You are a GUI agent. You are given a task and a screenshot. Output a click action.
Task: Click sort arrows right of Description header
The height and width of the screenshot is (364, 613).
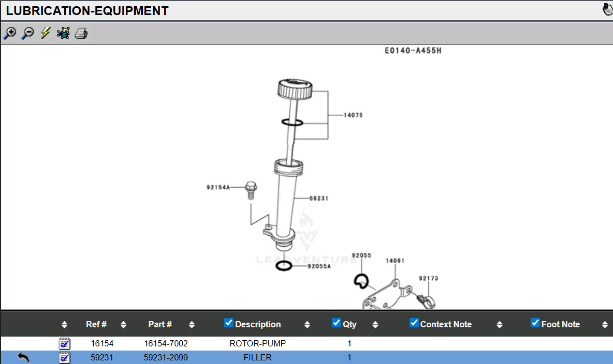coord(307,325)
